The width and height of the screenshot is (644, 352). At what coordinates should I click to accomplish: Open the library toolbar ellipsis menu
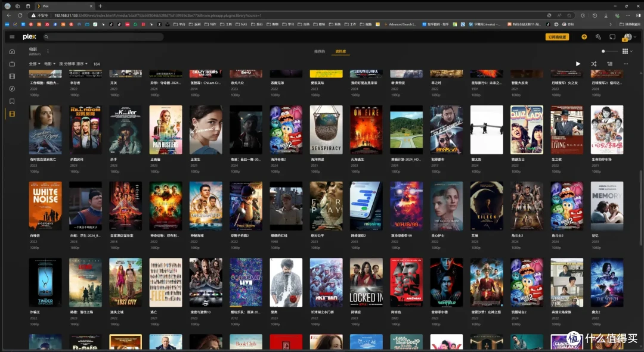626,64
